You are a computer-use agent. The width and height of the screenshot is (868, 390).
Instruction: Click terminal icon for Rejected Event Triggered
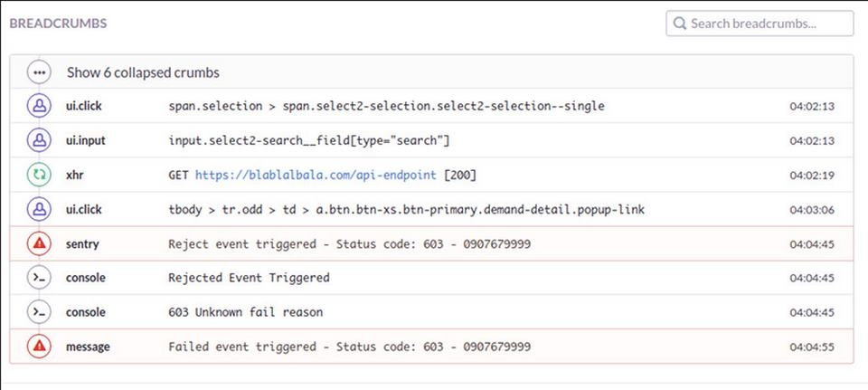click(39, 278)
